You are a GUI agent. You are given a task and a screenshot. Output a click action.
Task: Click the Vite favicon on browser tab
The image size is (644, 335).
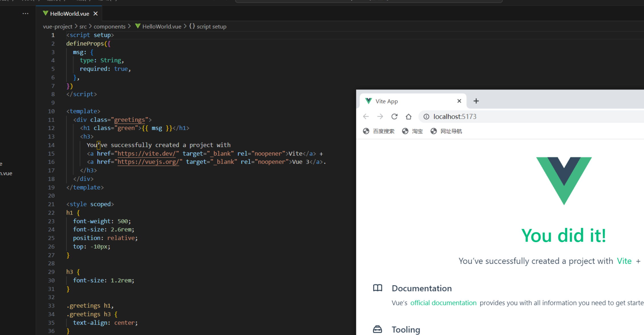click(x=369, y=101)
